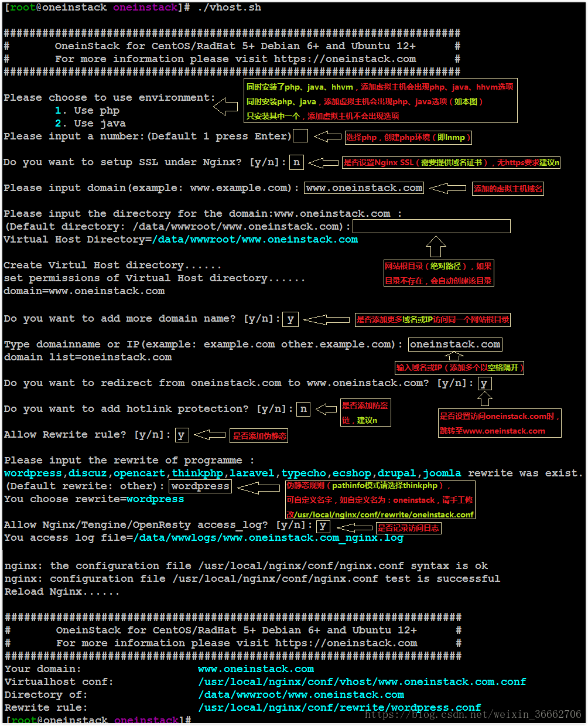Click the 'y' answer for add more domain name
Image resolution: width=588 pixels, height=726 pixels.
pos(290,319)
